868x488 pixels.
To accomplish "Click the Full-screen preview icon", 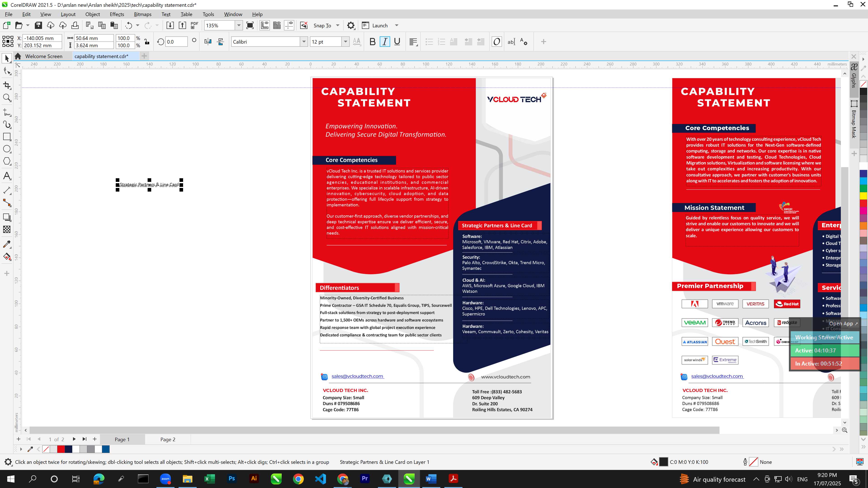I will pyautogui.click(x=250, y=25).
